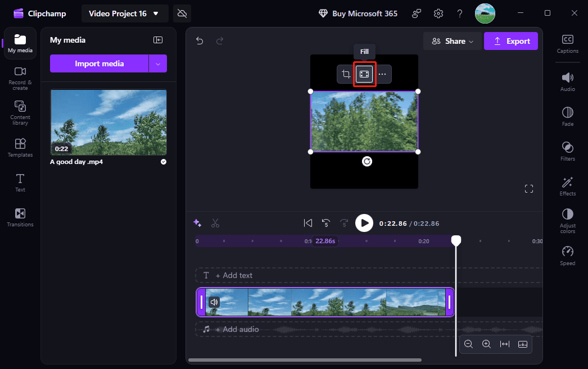Image resolution: width=588 pixels, height=369 pixels.
Task: Select the A good day .mp4 thumbnail
Action: click(x=108, y=122)
